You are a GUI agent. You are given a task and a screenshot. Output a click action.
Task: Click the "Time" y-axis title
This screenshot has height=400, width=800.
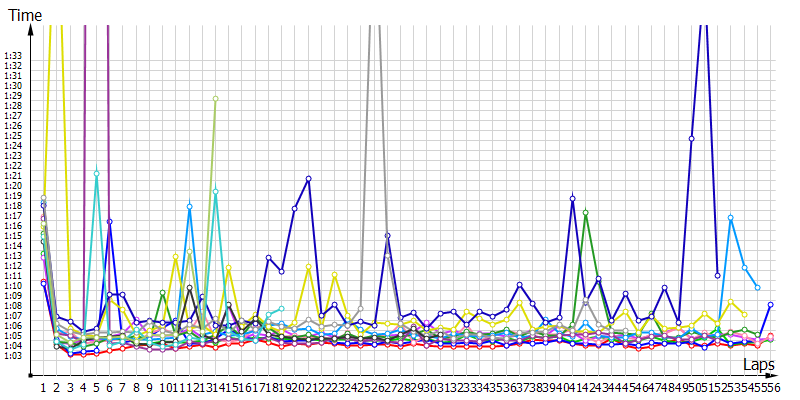point(25,13)
